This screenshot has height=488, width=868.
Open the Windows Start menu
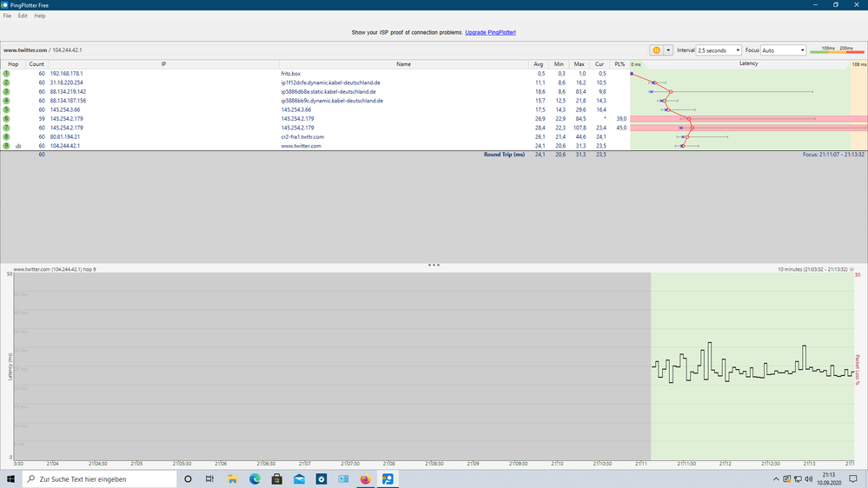(x=10, y=479)
